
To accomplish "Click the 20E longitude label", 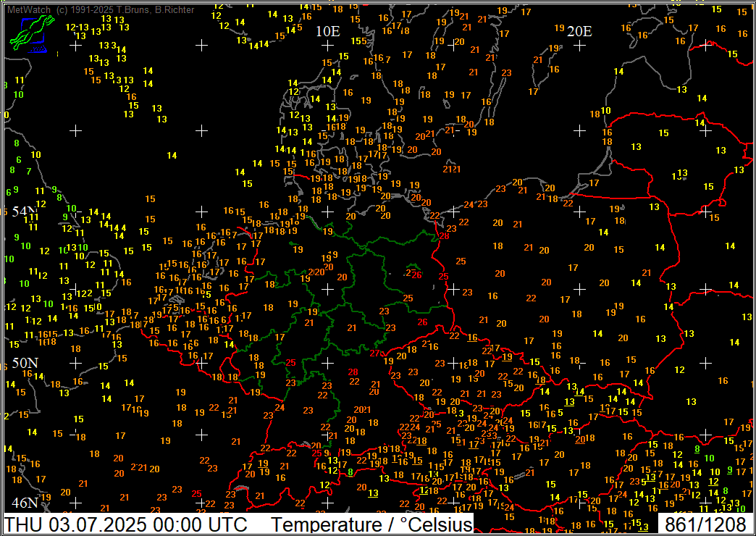I will click(579, 32).
